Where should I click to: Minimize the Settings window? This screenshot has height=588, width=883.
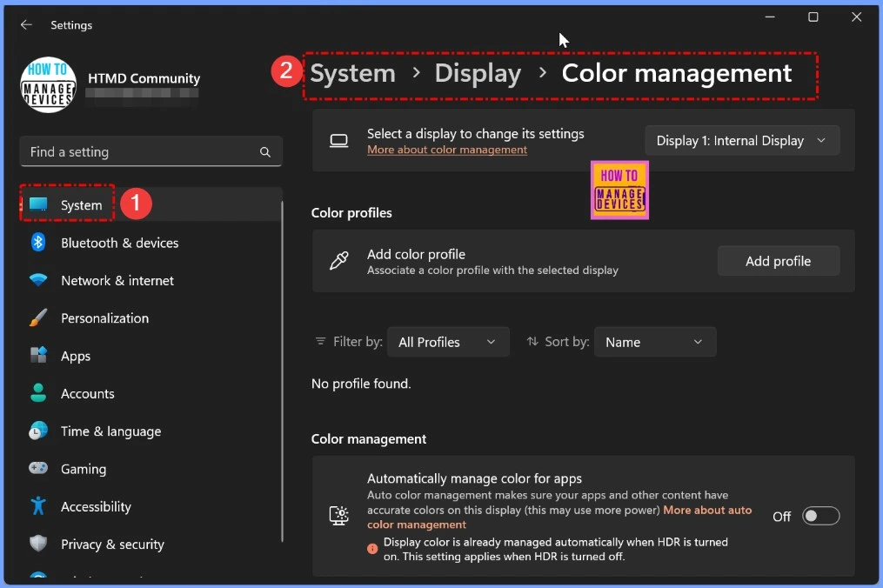[770, 17]
